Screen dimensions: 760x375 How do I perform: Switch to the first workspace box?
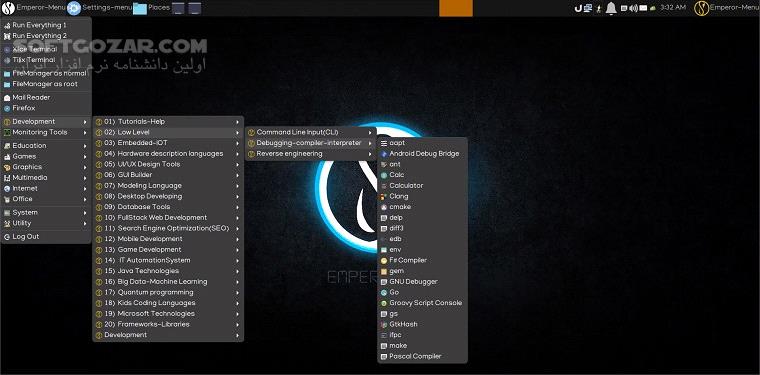(178, 8)
